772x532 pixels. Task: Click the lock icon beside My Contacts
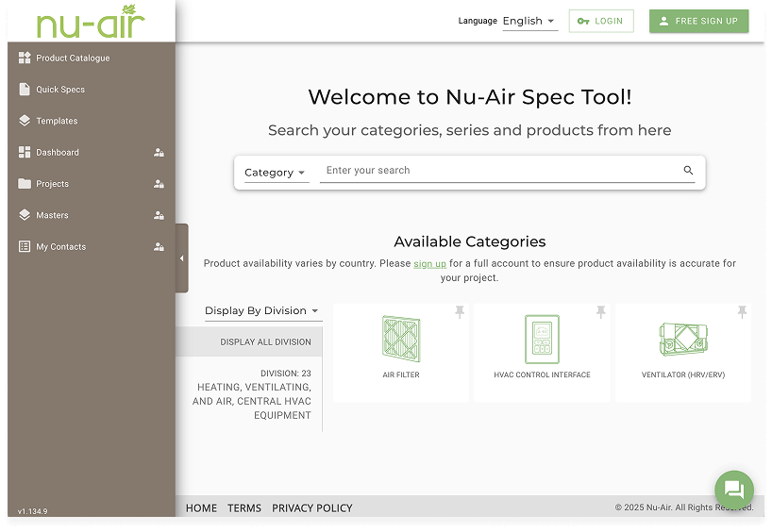159,247
